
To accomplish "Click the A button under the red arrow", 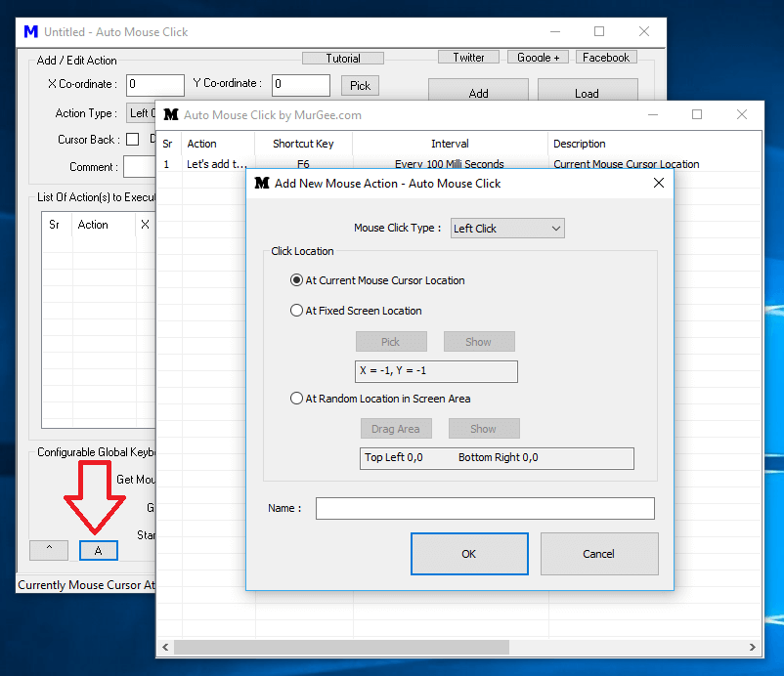I will click(98, 550).
